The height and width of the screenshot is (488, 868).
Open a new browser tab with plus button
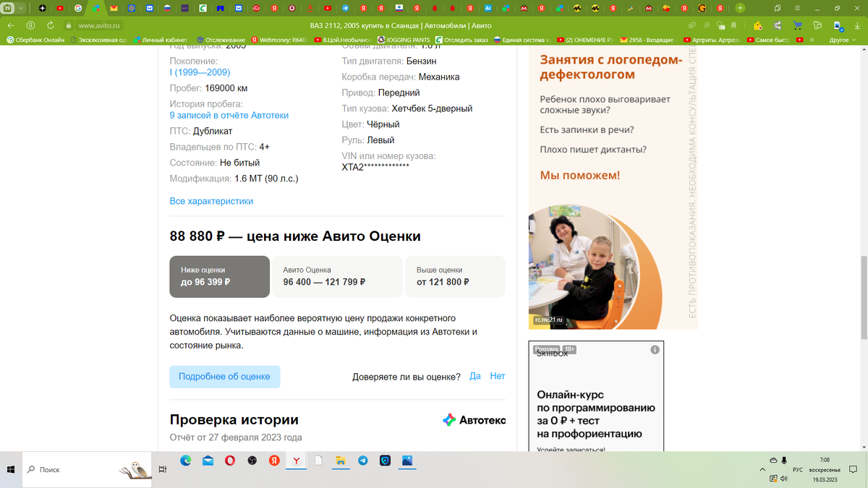pos(740,8)
